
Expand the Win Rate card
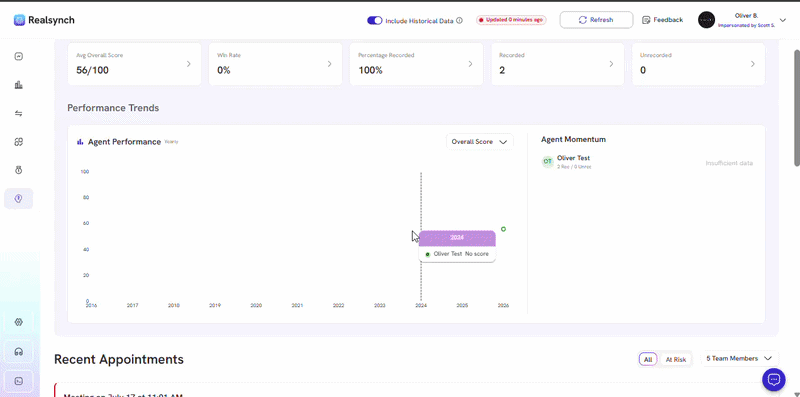tap(276, 64)
